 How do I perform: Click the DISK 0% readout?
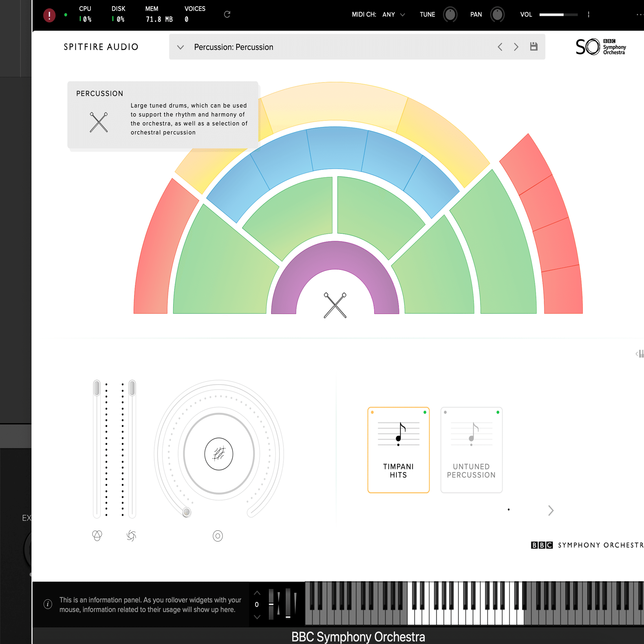(x=118, y=14)
